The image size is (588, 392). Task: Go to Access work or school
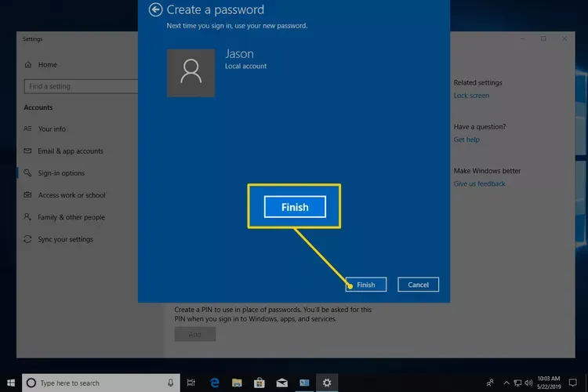click(x=71, y=195)
